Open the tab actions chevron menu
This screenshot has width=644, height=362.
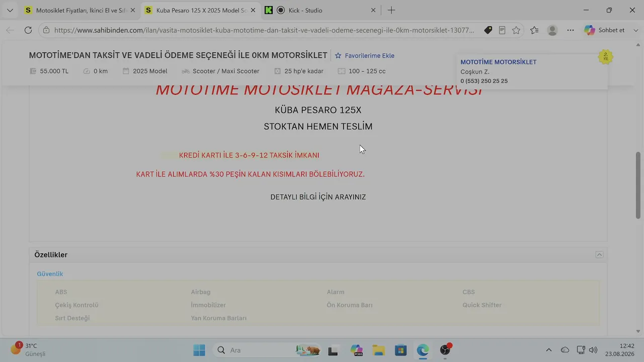pyautogui.click(x=10, y=10)
